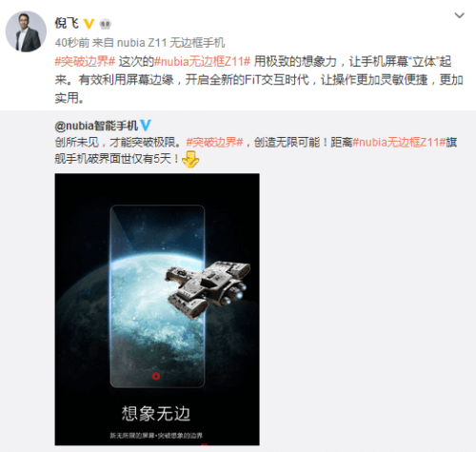Click the orange verified V badge

coord(89,24)
